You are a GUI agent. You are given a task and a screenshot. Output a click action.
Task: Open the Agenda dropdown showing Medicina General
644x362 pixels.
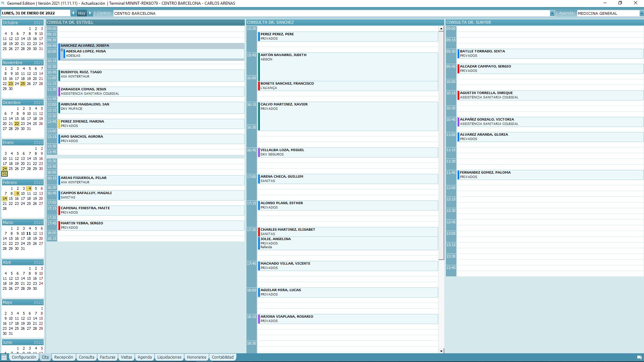coord(641,13)
